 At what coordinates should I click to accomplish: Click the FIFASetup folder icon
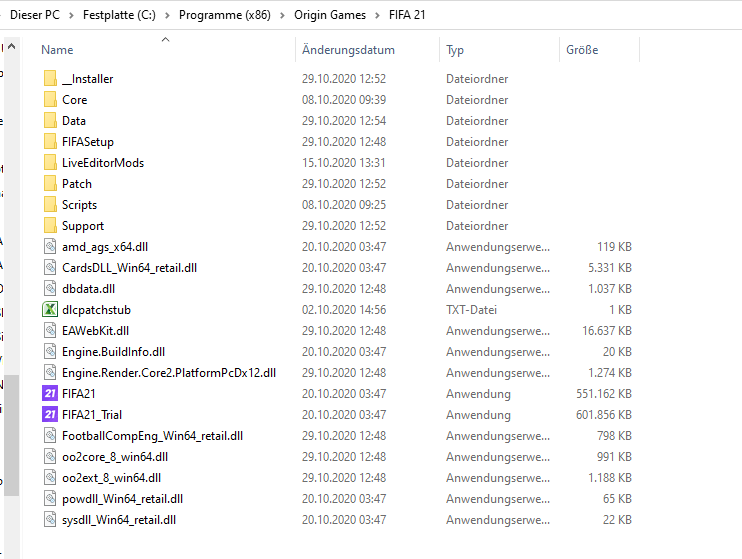(x=50, y=142)
